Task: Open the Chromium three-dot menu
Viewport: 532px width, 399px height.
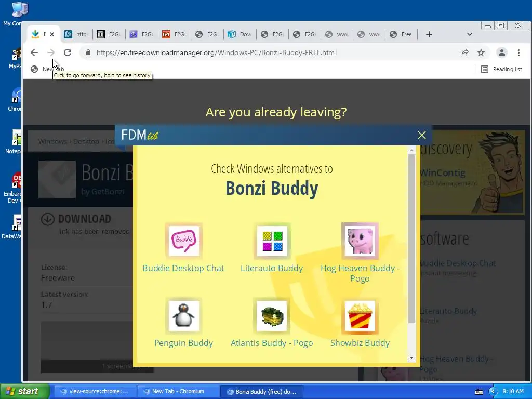Action: coord(518,52)
